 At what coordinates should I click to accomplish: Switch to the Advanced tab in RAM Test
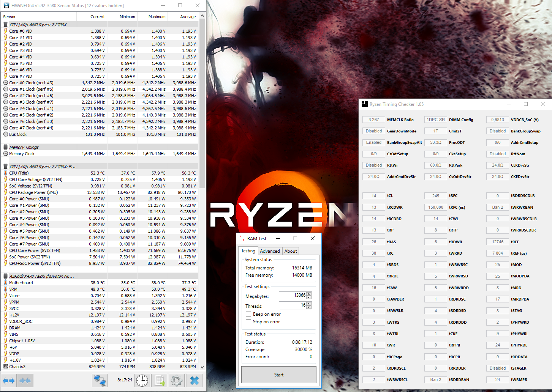pos(270,251)
